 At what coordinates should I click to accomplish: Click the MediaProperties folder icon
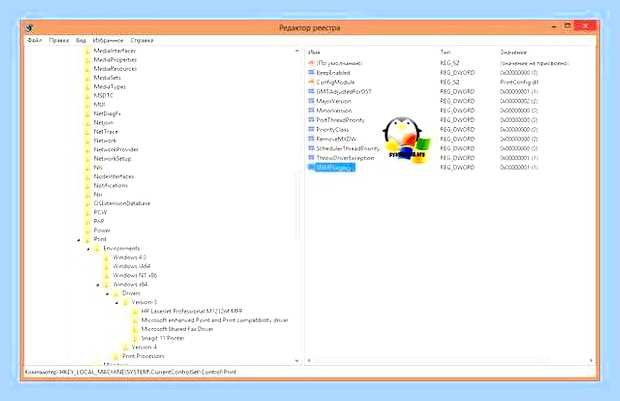pos(88,60)
